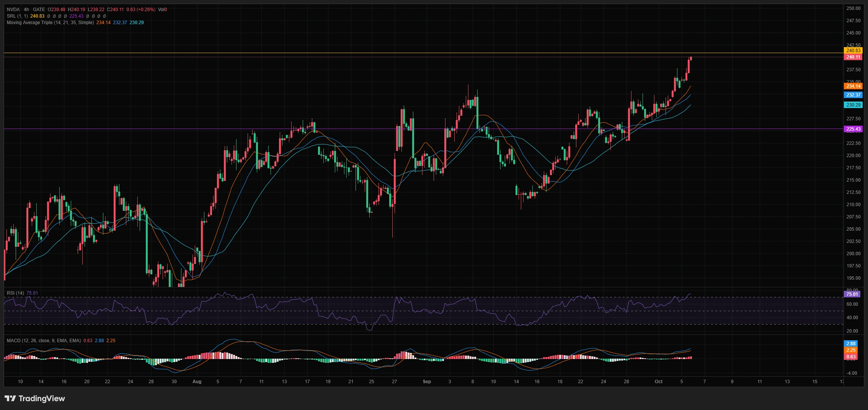
Task: Click the red 0.63 histogram axis label
Action: click(x=851, y=357)
